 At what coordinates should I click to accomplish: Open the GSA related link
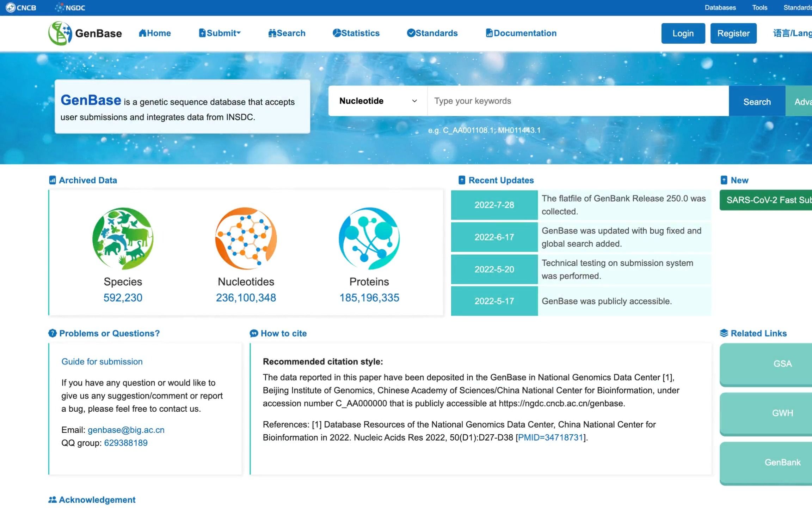tap(766, 364)
